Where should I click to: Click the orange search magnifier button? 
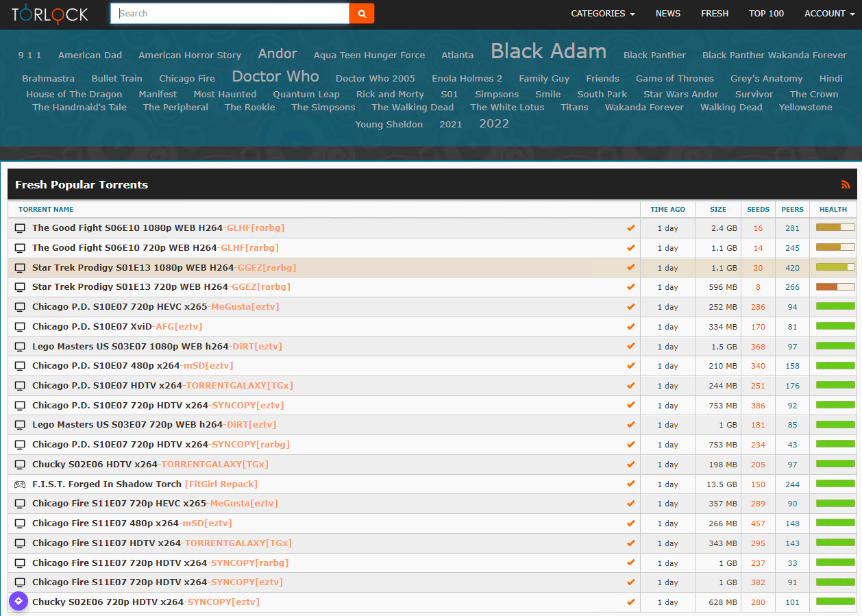362,13
